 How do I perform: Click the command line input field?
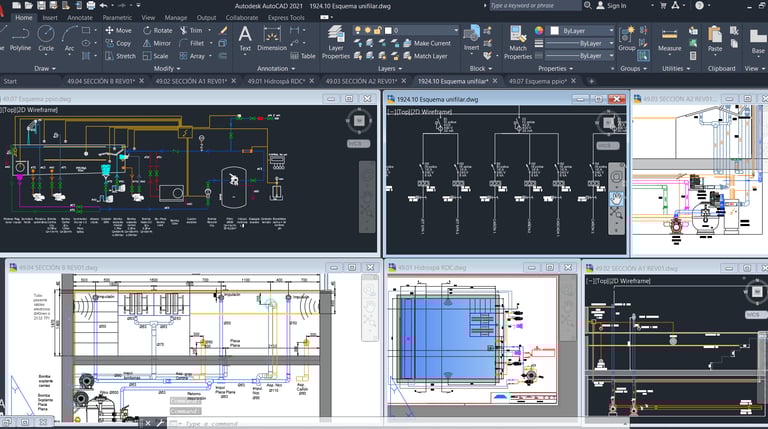(x=260, y=423)
